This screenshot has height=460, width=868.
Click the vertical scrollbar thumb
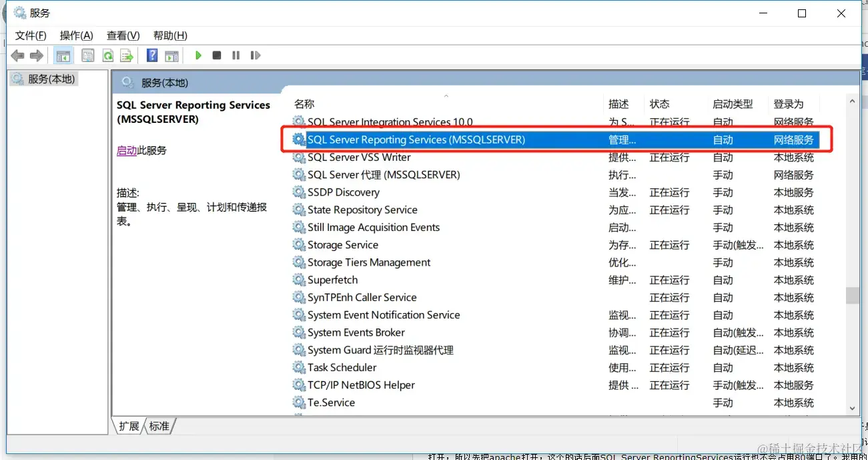(x=852, y=295)
